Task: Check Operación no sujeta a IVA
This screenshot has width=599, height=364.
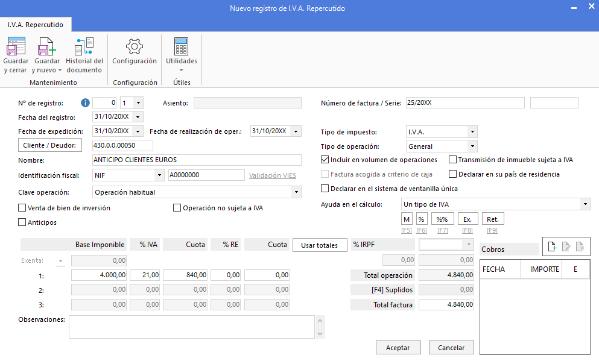Action: pos(177,208)
